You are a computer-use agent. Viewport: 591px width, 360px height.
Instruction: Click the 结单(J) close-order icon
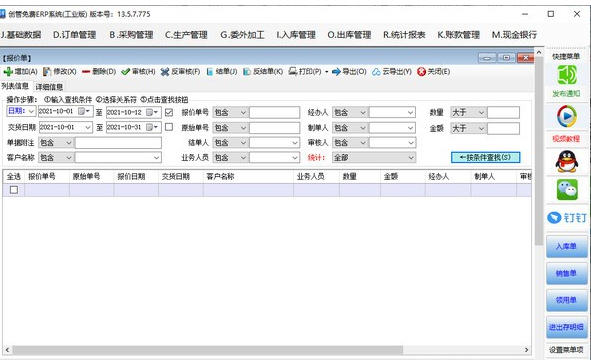point(210,72)
